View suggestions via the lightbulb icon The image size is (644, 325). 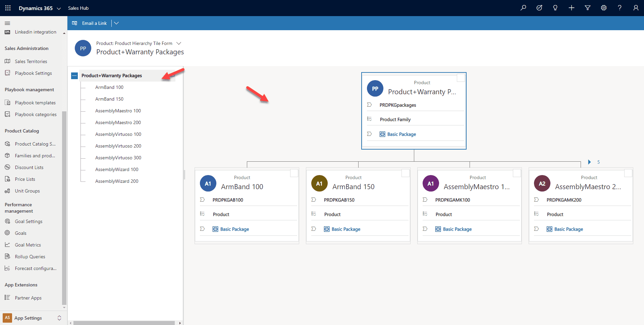coord(555,8)
